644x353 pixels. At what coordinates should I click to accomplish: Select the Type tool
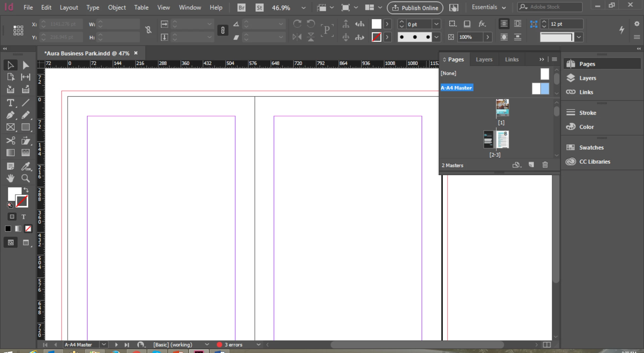[10, 103]
